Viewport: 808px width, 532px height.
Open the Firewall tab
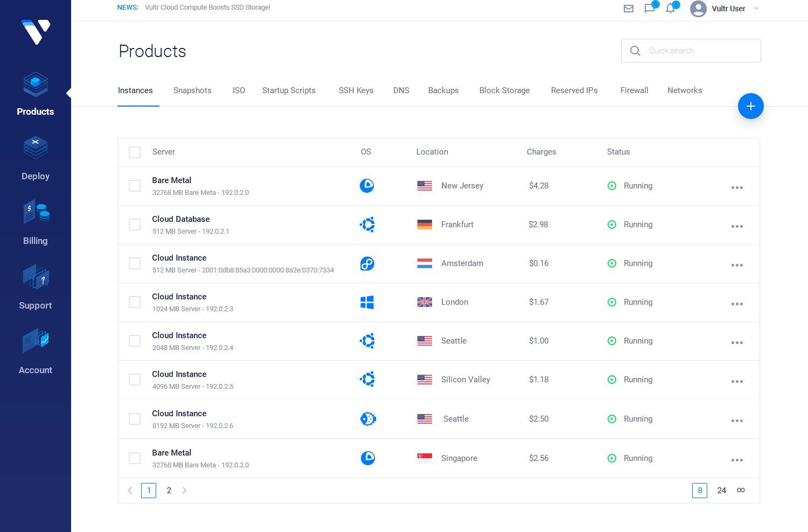tap(634, 90)
